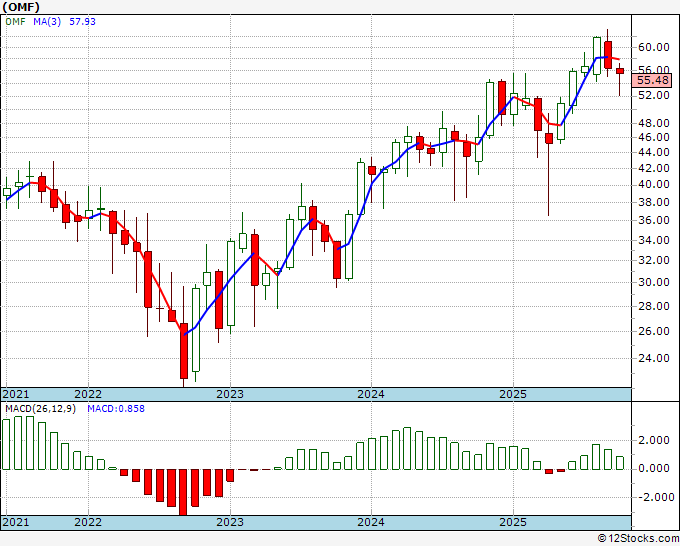Click the -2.000 MACD axis label

tap(655, 497)
